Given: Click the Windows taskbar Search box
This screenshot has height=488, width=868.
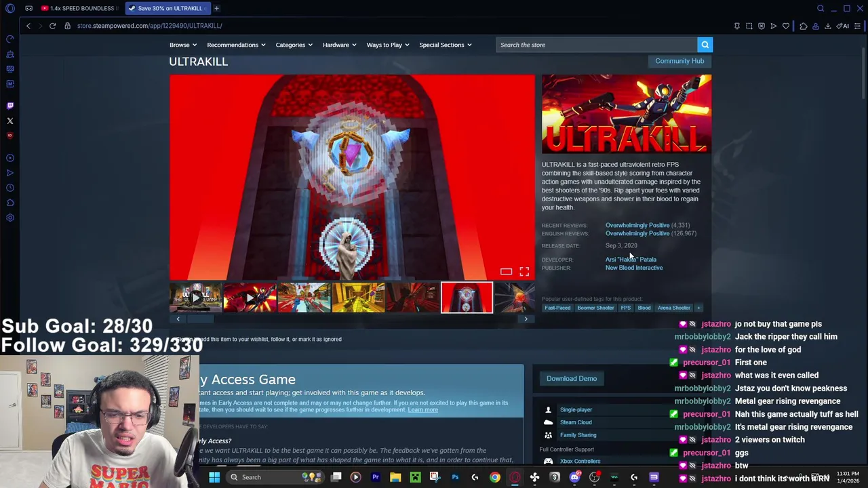Looking at the screenshot, I should click(x=276, y=477).
